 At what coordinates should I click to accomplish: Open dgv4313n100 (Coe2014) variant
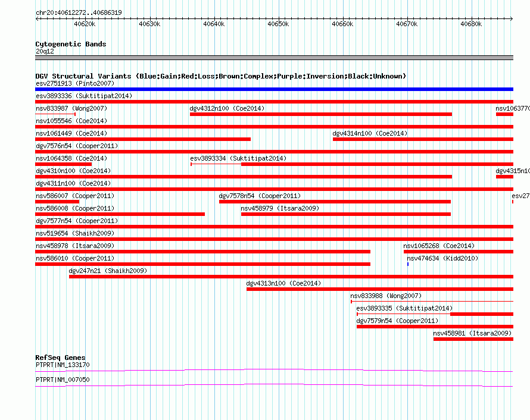(283, 283)
